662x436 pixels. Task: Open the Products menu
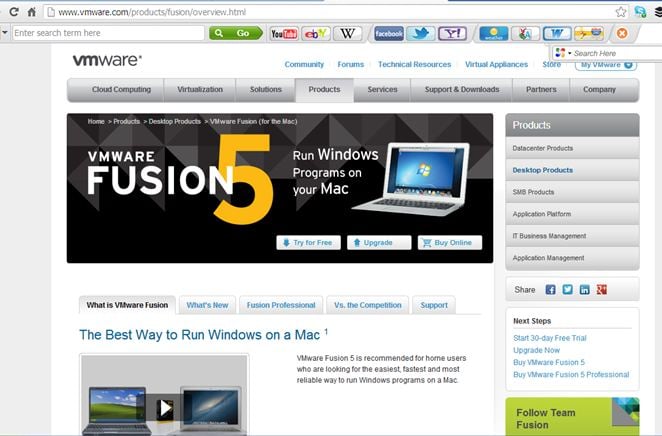pyautogui.click(x=324, y=89)
